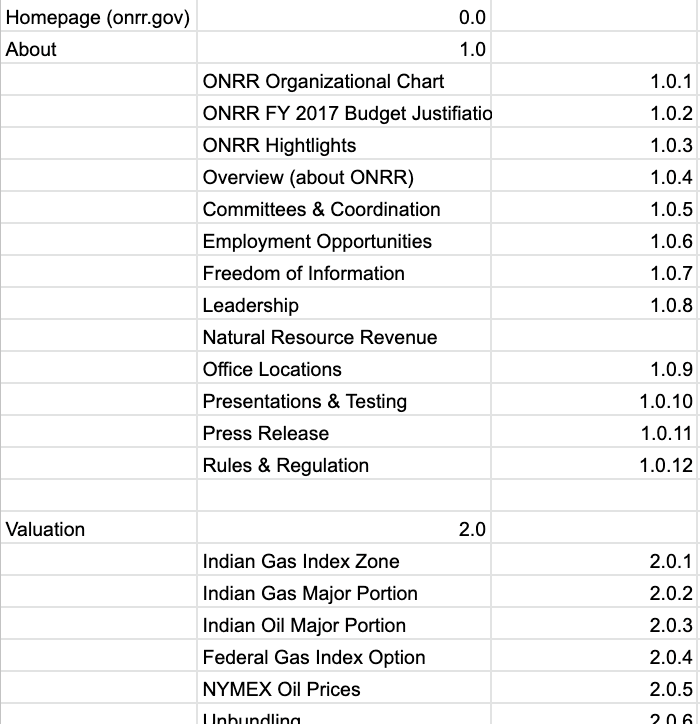Select the Natural Resource Revenue cell
700x724 pixels.
pyautogui.click(x=344, y=337)
